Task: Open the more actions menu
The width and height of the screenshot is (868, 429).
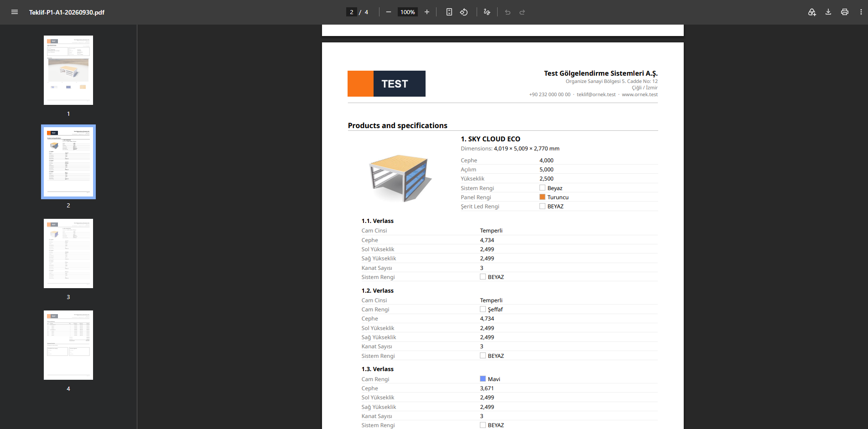Action: (861, 12)
